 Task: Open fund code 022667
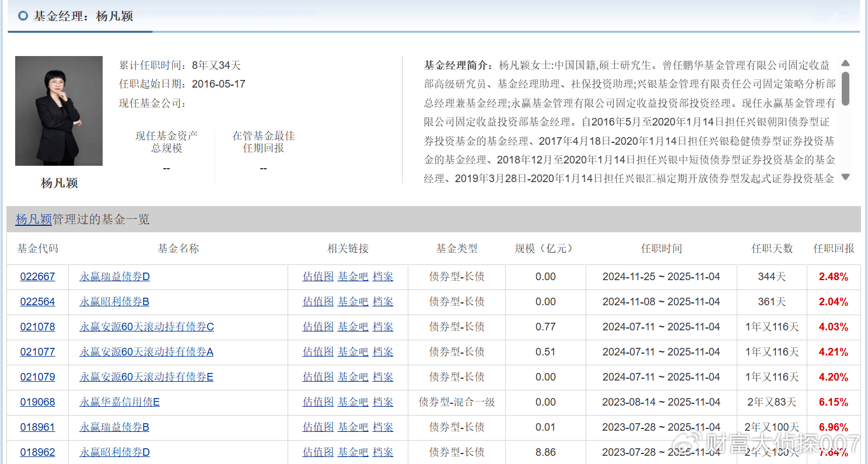coord(37,277)
